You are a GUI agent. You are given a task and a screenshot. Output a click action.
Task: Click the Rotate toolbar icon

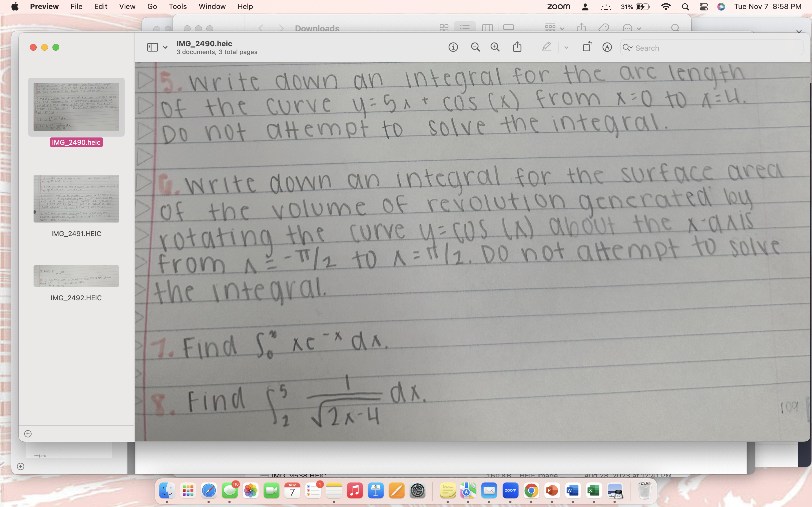[587, 47]
